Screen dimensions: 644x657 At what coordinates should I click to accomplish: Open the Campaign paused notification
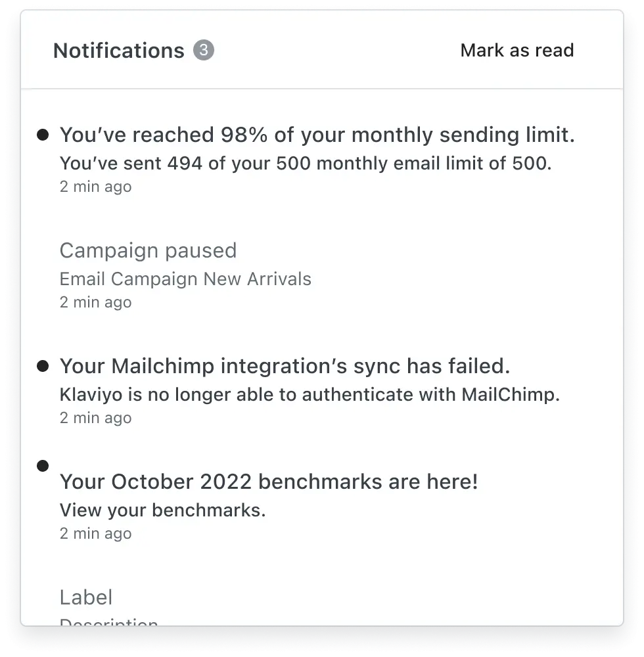(148, 250)
